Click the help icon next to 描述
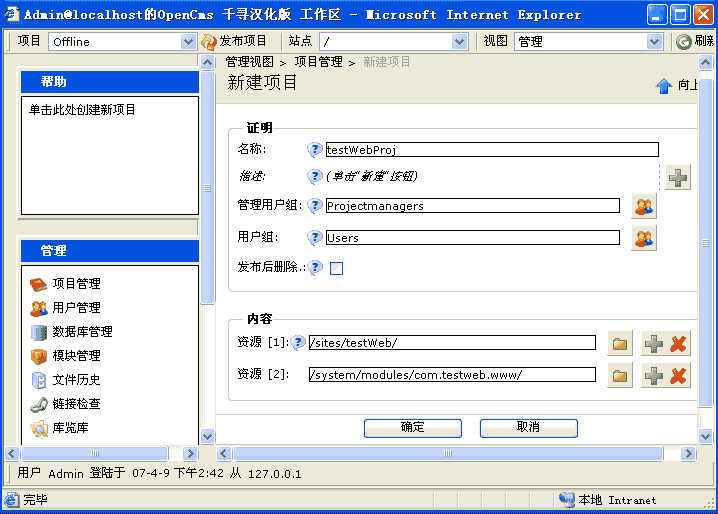 click(315, 176)
